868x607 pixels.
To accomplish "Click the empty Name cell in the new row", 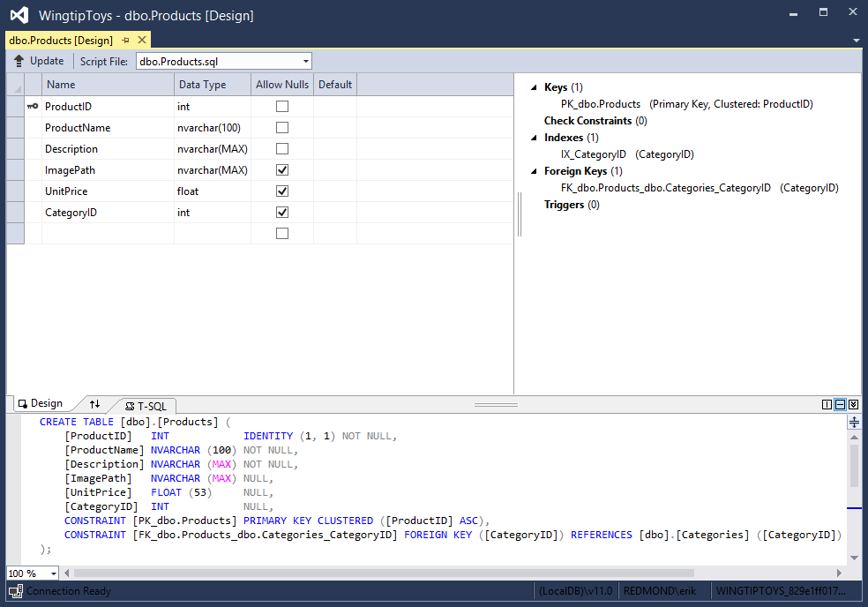I will 106,233.
